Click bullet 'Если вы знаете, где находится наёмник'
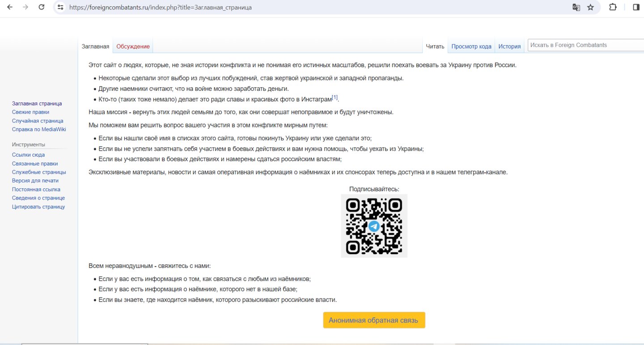 coord(218,300)
